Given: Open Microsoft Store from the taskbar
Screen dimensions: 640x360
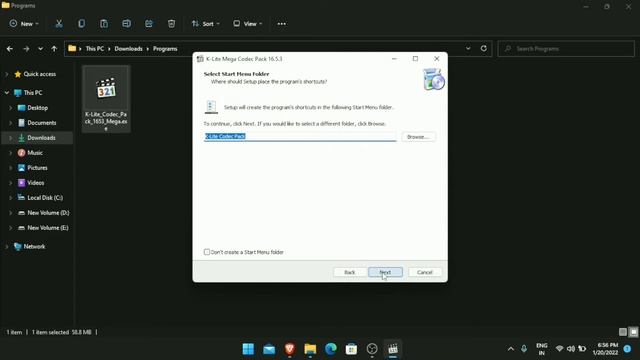Looking at the screenshot, I should coord(351,349).
